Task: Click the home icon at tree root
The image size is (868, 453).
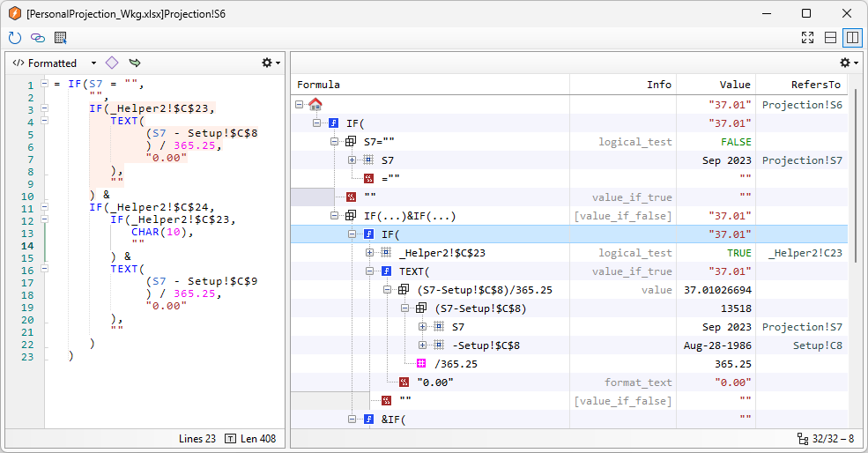Action: click(315, 105)
